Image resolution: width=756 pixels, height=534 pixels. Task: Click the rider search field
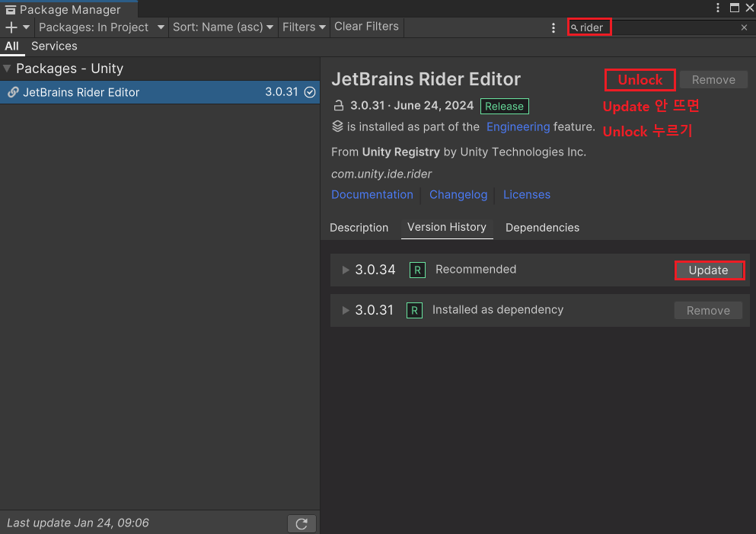coord(658,27)
